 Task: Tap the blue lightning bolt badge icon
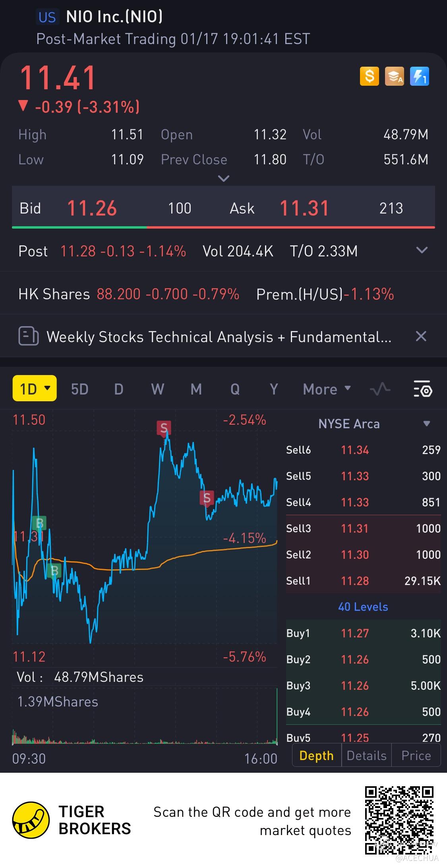[x=420, y=76]
